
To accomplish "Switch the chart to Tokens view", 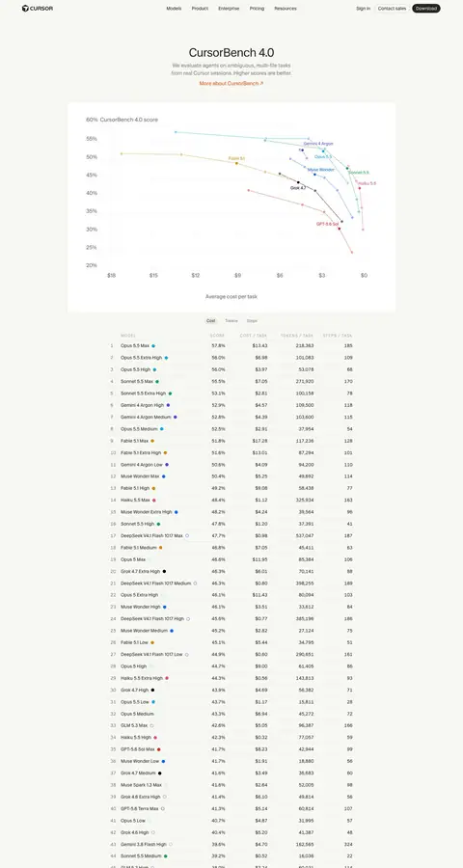I will click(231, 321).
